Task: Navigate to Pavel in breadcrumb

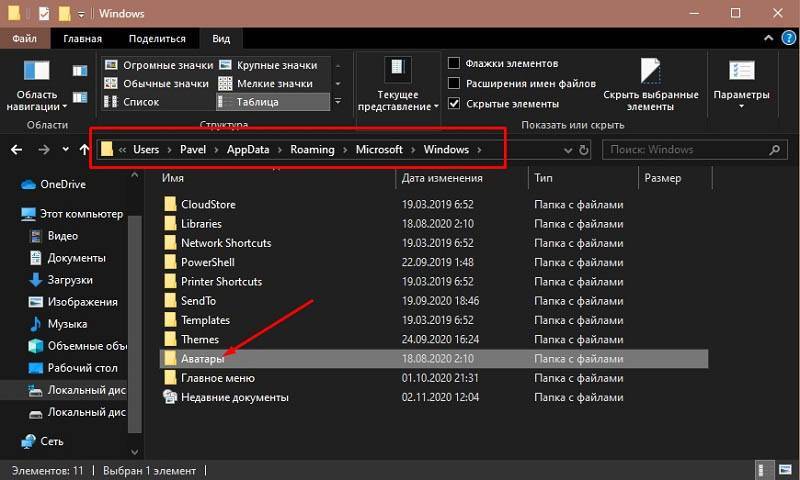Action: (193, 149)
